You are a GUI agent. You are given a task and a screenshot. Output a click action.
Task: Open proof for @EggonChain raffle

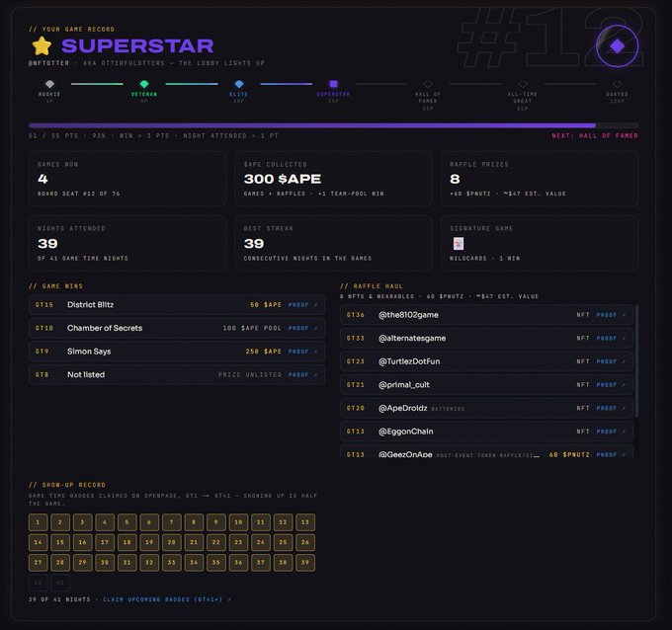611,432
